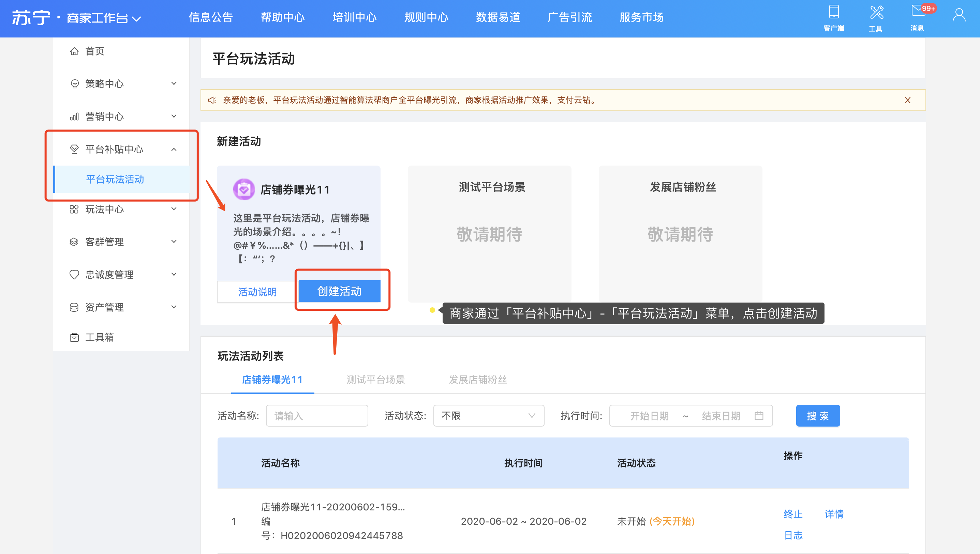Expand 资产管理 chevron
Screen dimensions: 980x554
click(174, 307)
